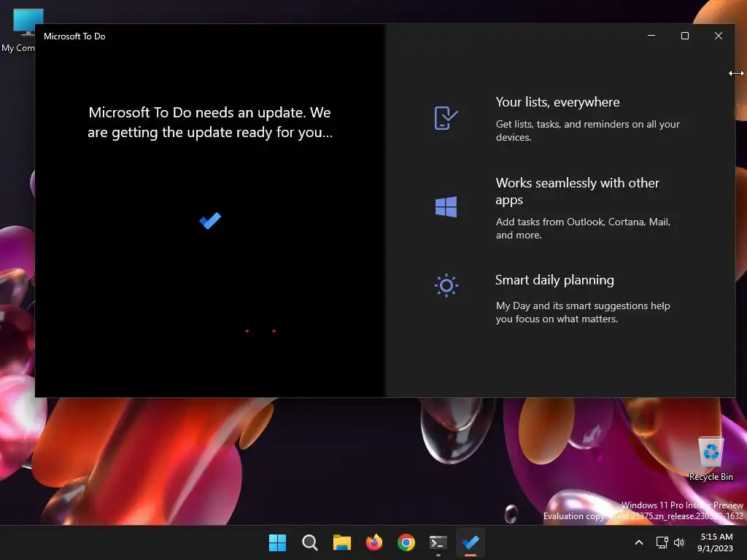Click the "Your lists, everywhere" heading
This screenshot has height=560, width=747.
pyautogui.click(x=557, y=102)
